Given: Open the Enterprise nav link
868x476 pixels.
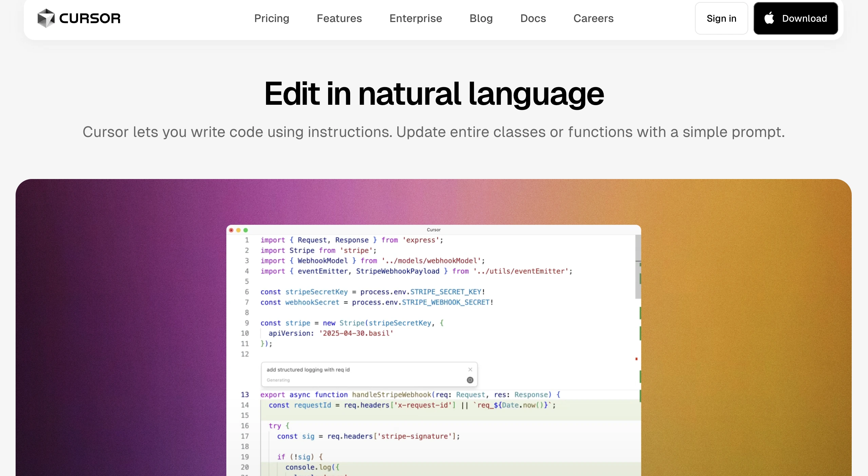Looking at the screenshot, I should pos(416,18).
